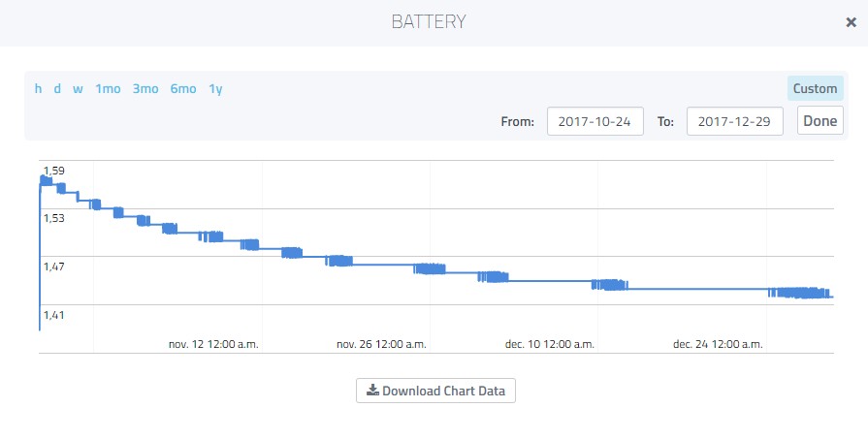The height and width of the screenshot is (439, 868).
Task: Open the To date field 2017-12-29
Action: 734,121
